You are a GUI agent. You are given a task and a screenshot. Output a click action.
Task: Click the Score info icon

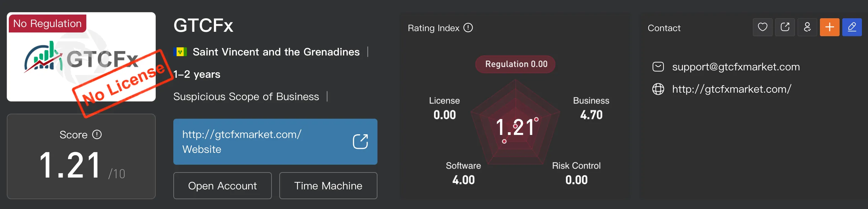[97, 135]
